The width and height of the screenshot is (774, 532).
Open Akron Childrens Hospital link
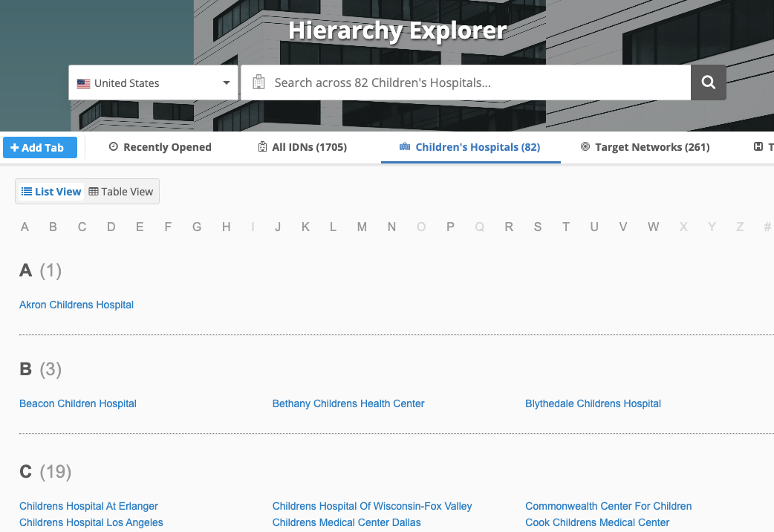click(77, 305)
